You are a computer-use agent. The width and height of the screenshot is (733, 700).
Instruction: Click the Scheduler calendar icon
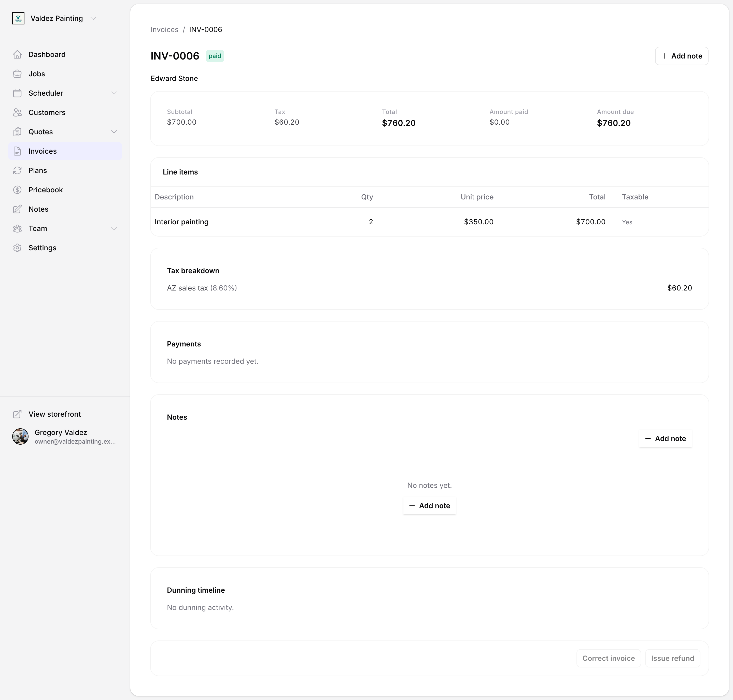pyautogui.click(x=17, y=93)
